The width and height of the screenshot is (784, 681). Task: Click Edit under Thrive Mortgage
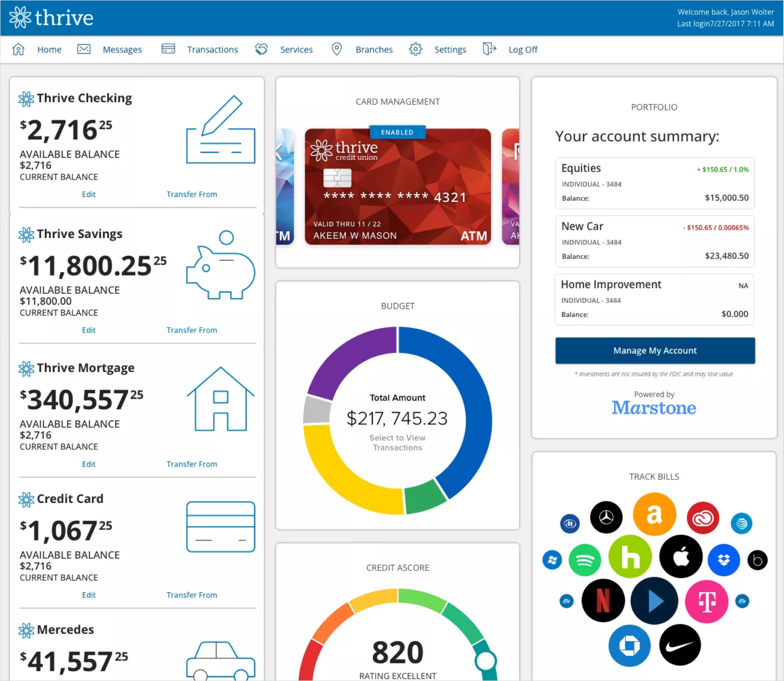tap(89, 464)
